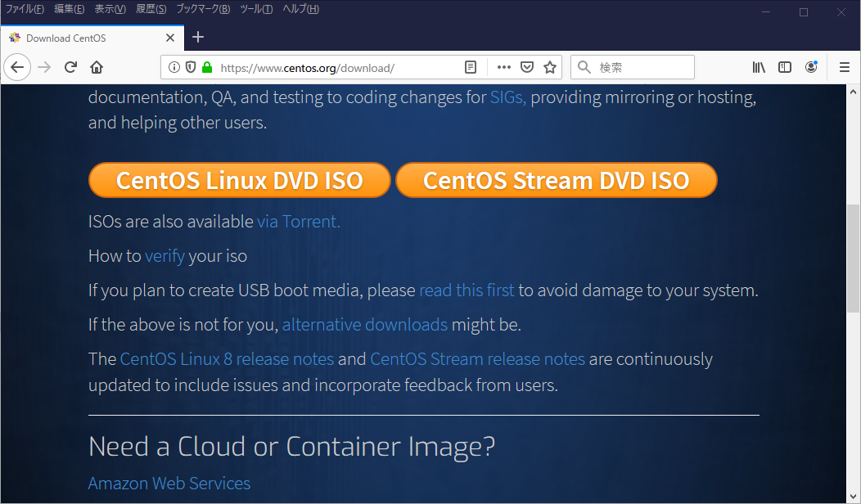This screenshot has width=861, height=504.
Task: Go back to the previous page
Action: click(x=17, y=67)
